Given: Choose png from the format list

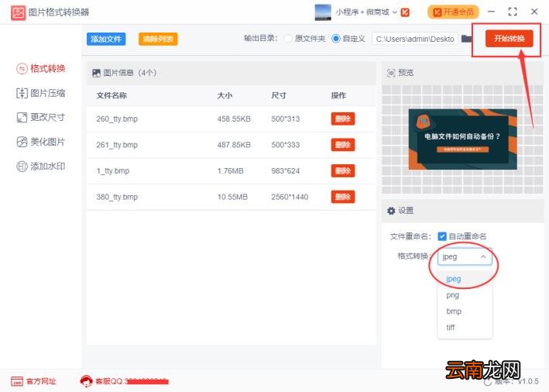Looking at the screenshot, I should (x=465, y=295).
